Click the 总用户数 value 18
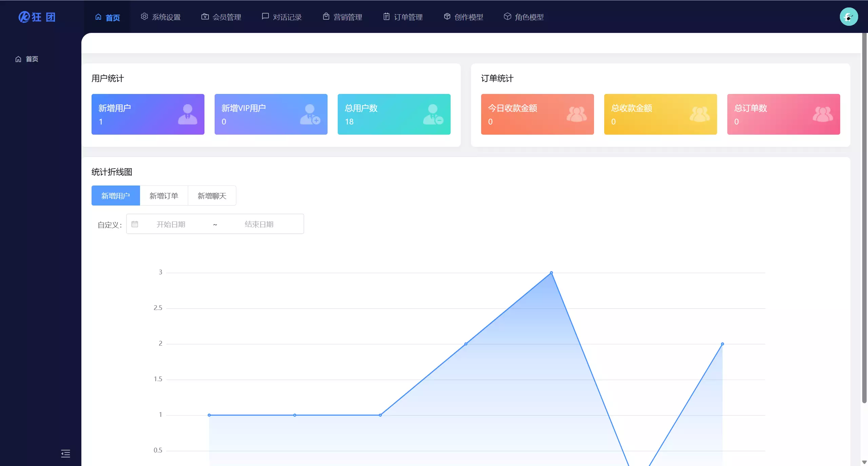The image size is (868, 466). [349, 122]
